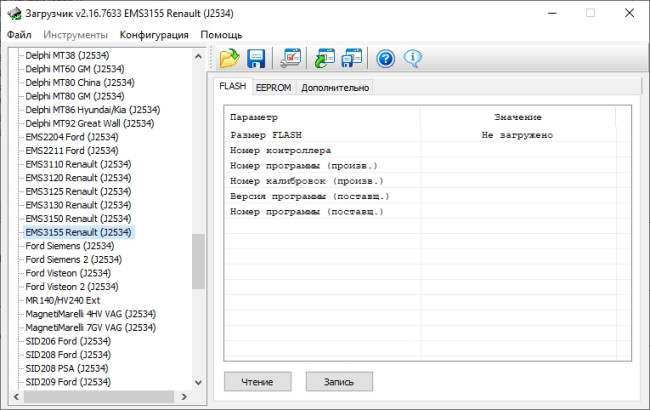Screen dimensions: 650x410
Task: Select EMS3130 Renault (J2534)
Action: tap(78, 205)
